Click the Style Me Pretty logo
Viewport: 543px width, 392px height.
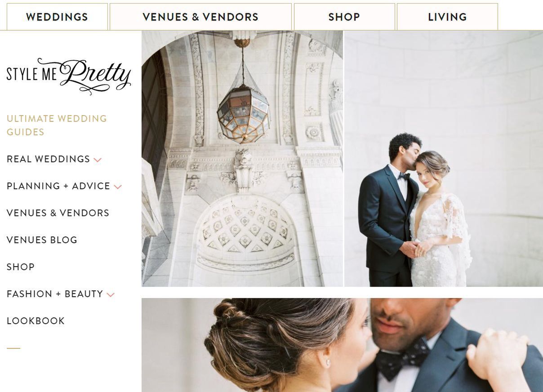click(x=69, y=76)
